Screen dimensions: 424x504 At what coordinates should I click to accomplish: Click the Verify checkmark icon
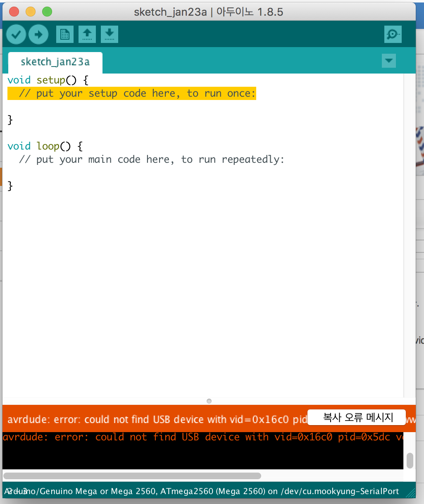[x=16, y=34]
